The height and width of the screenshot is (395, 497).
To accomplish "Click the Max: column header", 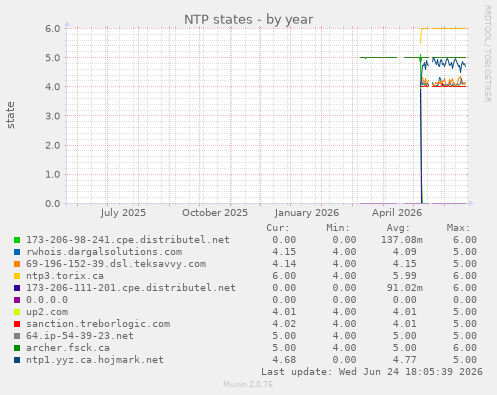I will [x=458, y=228].
